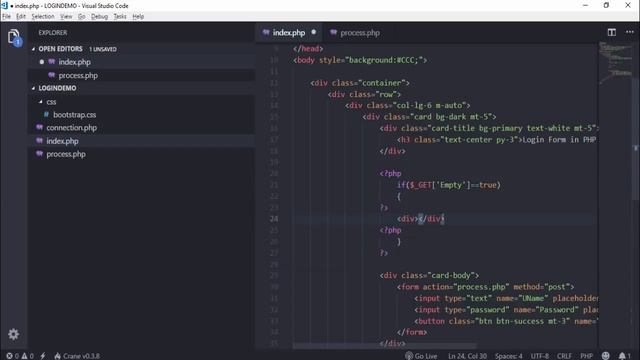Screen dimensions: 640x360
Task: Click the button btn-success code line
Action: point(506,321)
